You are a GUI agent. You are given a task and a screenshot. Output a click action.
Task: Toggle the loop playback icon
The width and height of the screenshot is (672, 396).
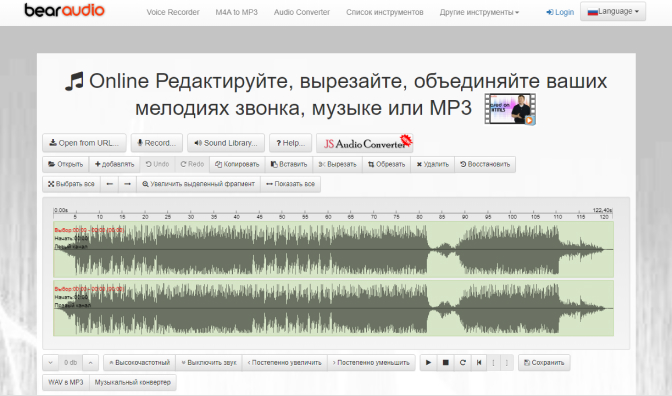point(462,363)
